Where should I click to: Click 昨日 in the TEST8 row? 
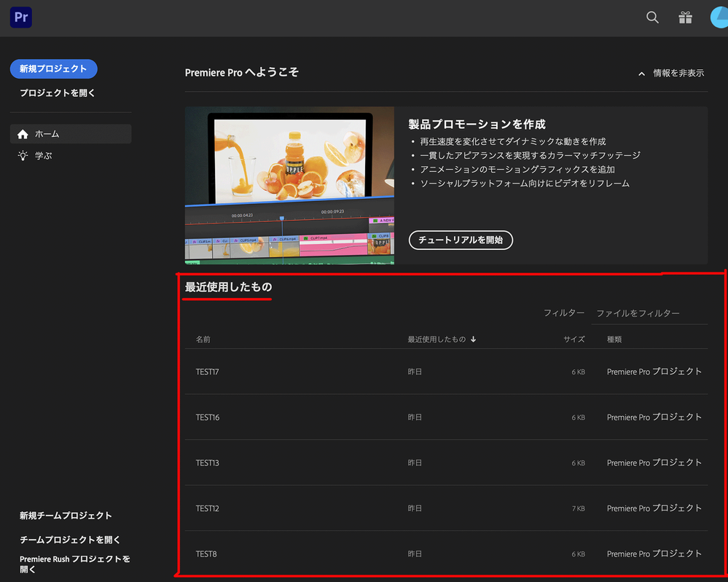point(415,554)
